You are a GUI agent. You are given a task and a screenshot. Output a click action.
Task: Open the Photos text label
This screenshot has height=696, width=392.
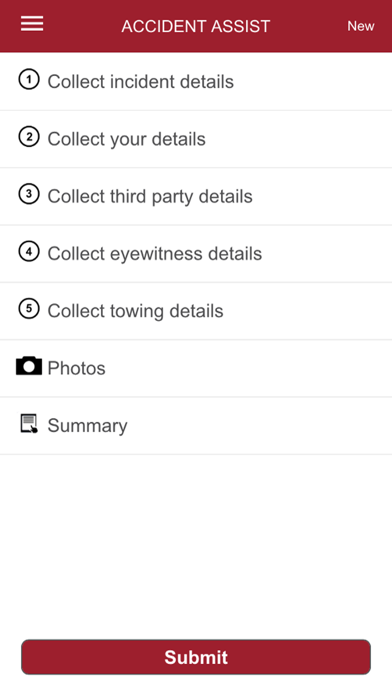[x=76, y=368]
